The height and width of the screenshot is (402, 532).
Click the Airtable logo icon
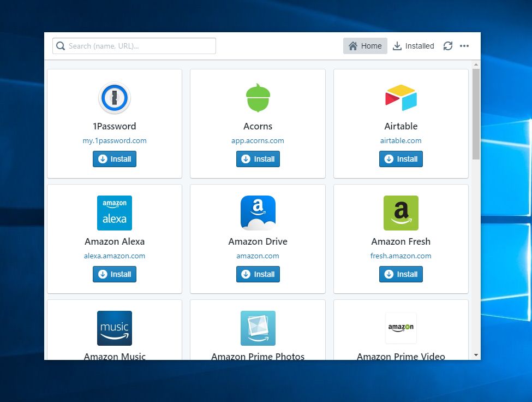point(401,98)
